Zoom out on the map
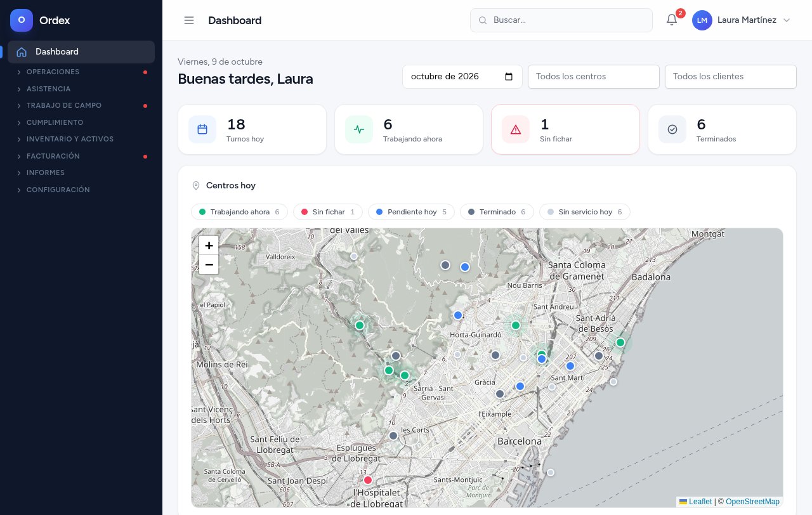The height and width of the screenshot is (515, 812). 209,264
